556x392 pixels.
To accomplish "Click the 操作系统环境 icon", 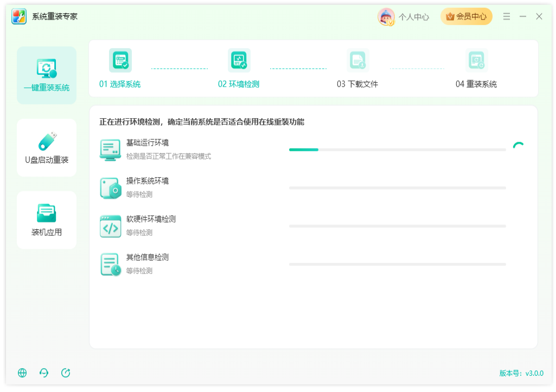I will (x=110, y=188).
